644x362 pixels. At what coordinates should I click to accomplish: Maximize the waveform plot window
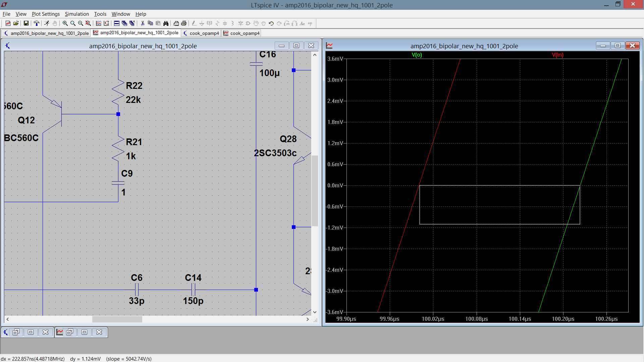coord(618,46)
